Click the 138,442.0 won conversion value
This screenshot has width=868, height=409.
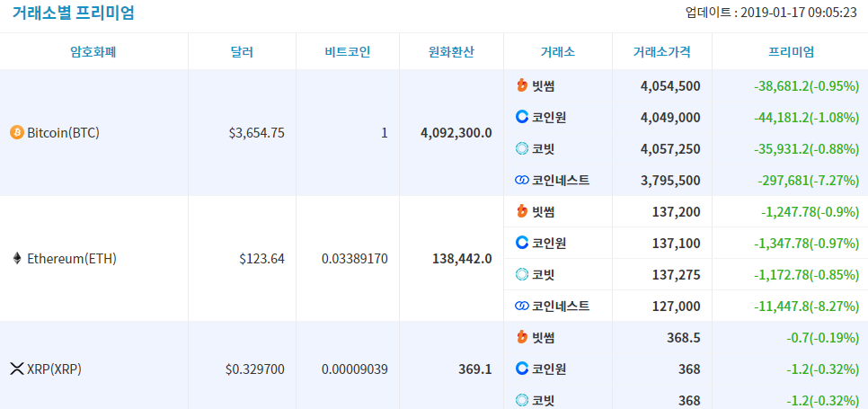coord(462,259)
